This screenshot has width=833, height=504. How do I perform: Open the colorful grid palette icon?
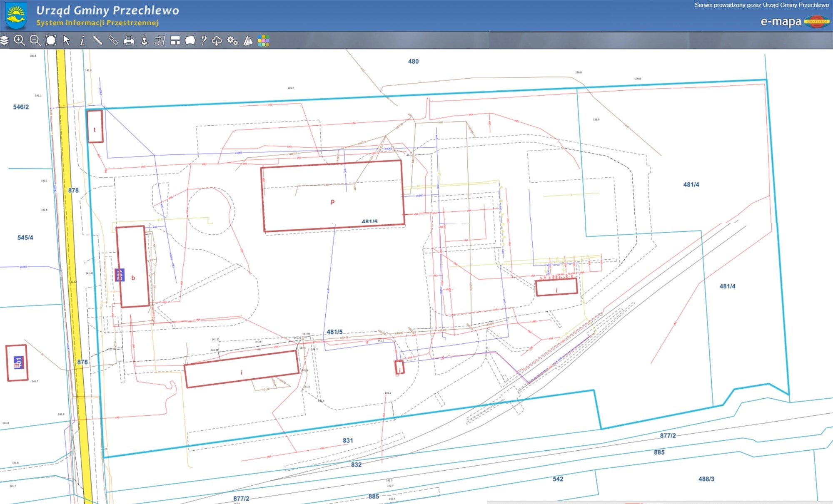(x=263, y=40)
